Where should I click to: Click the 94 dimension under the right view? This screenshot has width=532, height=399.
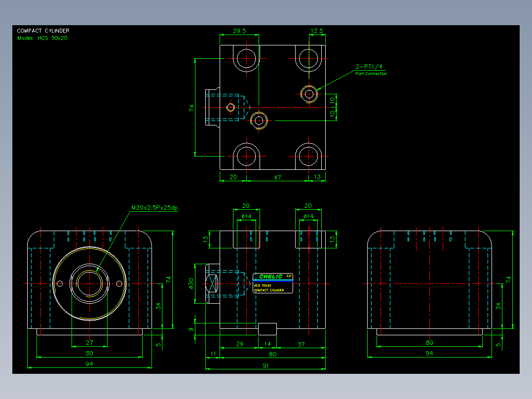pyautogui.click(x=429, y=353)
